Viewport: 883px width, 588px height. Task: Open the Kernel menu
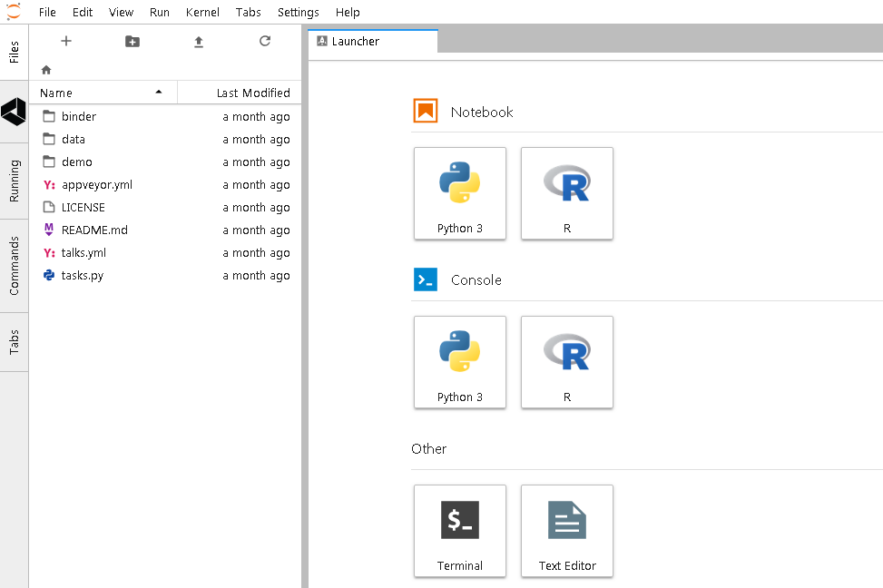[x=202, y=13]
